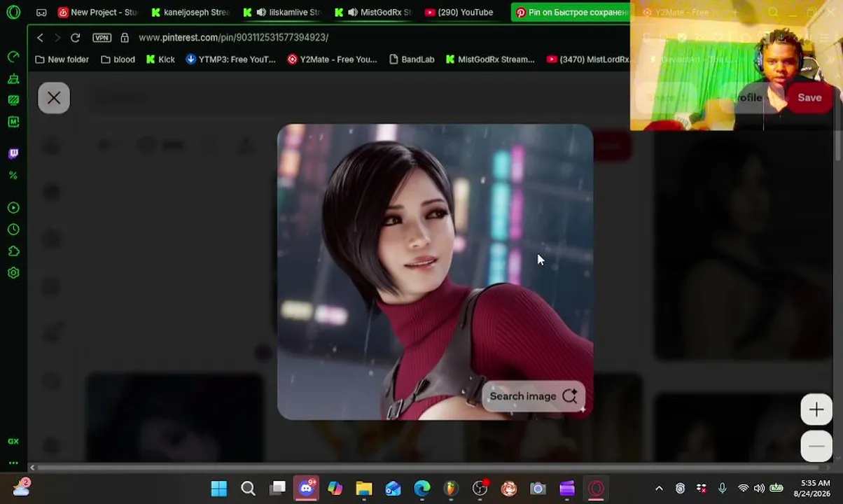
Task: Switch to kaneljoseph Stream tab
Action: [190, 13]
